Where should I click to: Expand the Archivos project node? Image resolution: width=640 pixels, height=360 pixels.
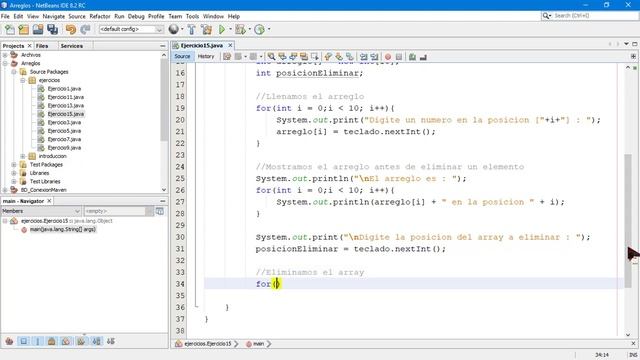(5, 55)
